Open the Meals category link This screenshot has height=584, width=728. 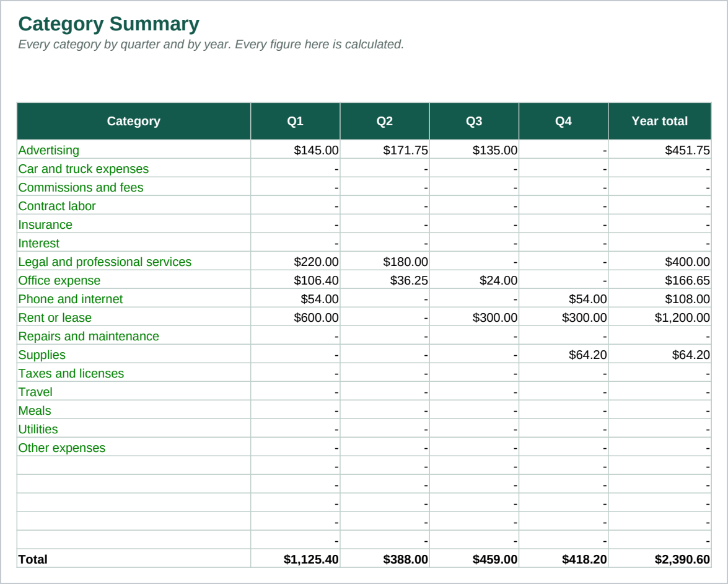pyautogui.click(x=35, y=410)
